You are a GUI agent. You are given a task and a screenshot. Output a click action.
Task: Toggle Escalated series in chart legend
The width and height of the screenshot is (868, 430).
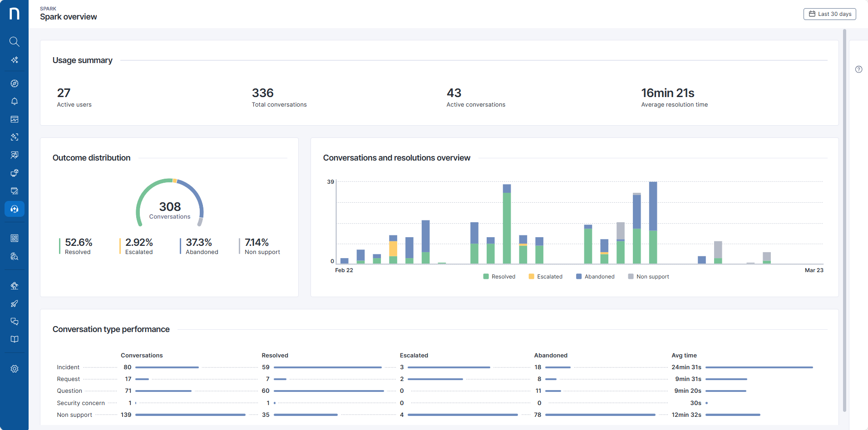(546, 277)
